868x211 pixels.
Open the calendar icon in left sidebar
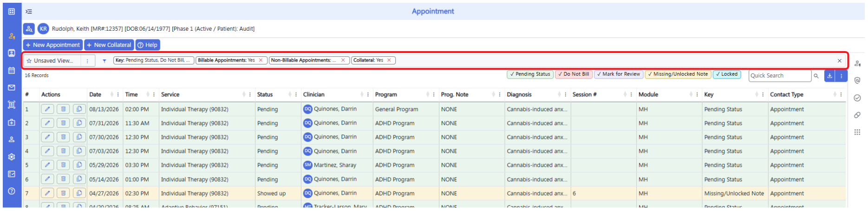click(12, 71)
